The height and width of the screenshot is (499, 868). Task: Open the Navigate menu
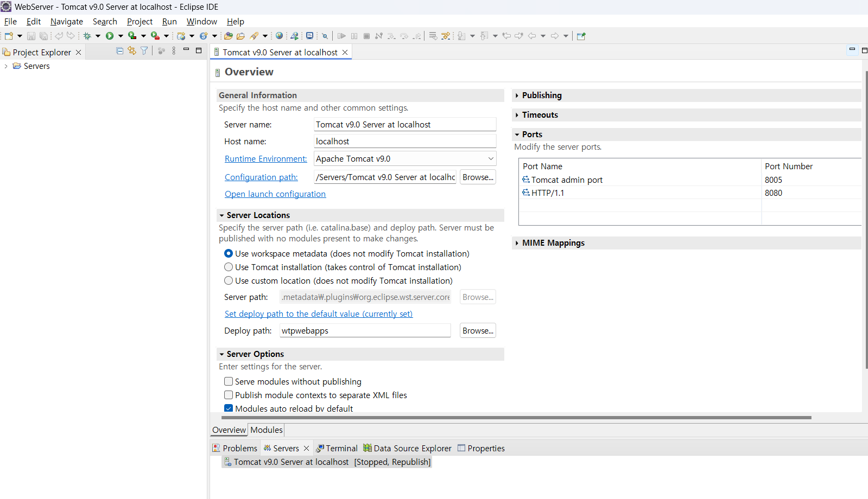point(67,22)
